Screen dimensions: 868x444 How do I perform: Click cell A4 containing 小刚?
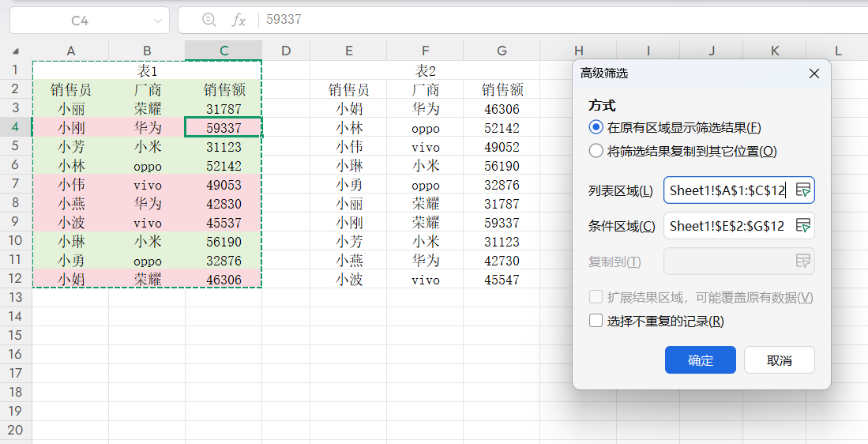click(71, 127)
